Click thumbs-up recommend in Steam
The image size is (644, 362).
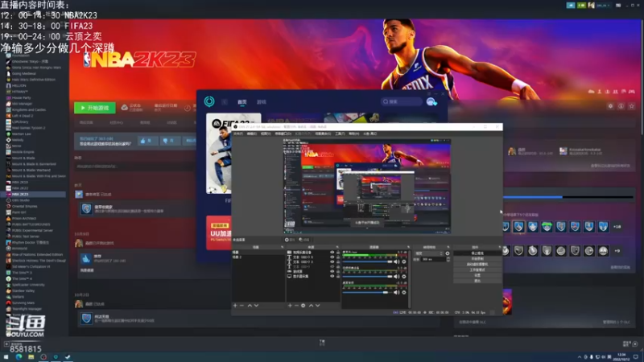(x=147, y=141)
